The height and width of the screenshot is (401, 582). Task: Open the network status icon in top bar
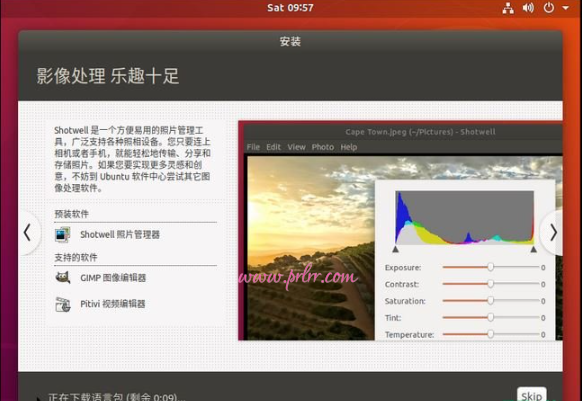point(508,8)
